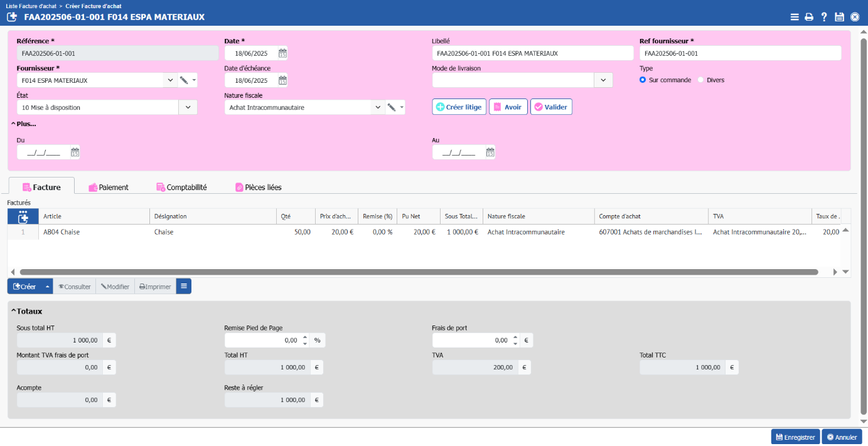
Task: Select the Divers radio button
Action: (700, 80)
